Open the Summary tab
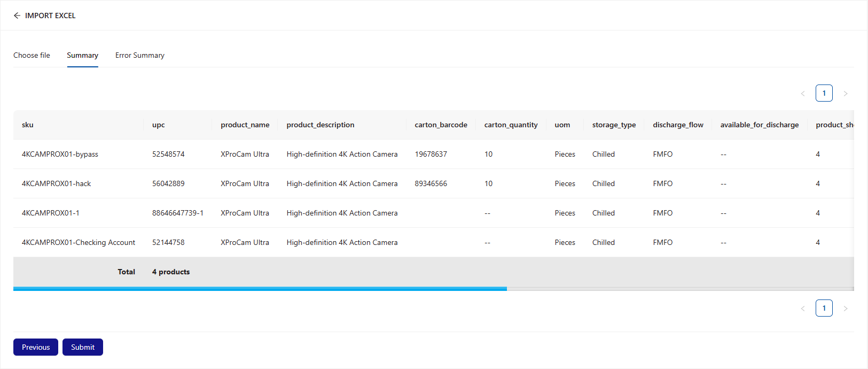 click(82, 55)
